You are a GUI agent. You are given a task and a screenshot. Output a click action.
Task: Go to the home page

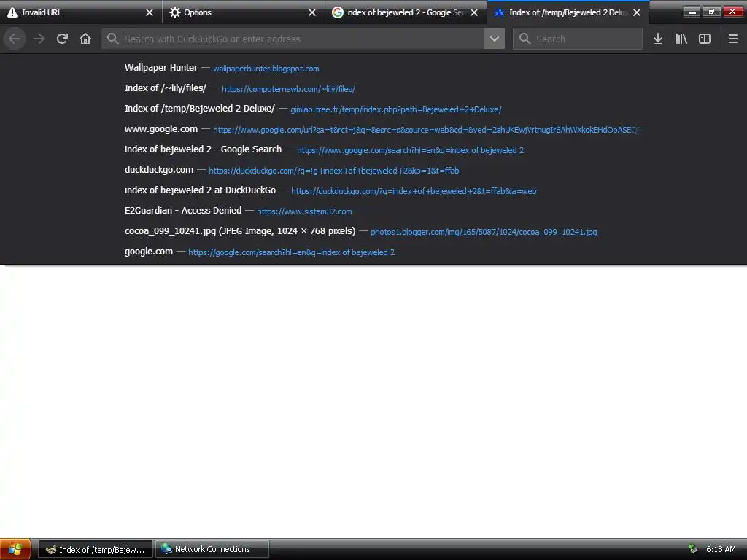coord(85,39)
